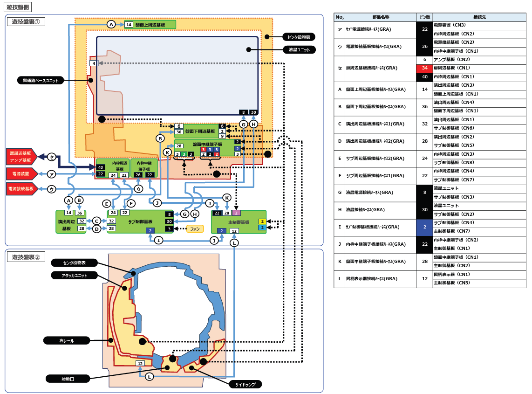The image size is (532, 394).
Task: Click the 裏通路ベースユニット callout label
Action: click(41, 81)
